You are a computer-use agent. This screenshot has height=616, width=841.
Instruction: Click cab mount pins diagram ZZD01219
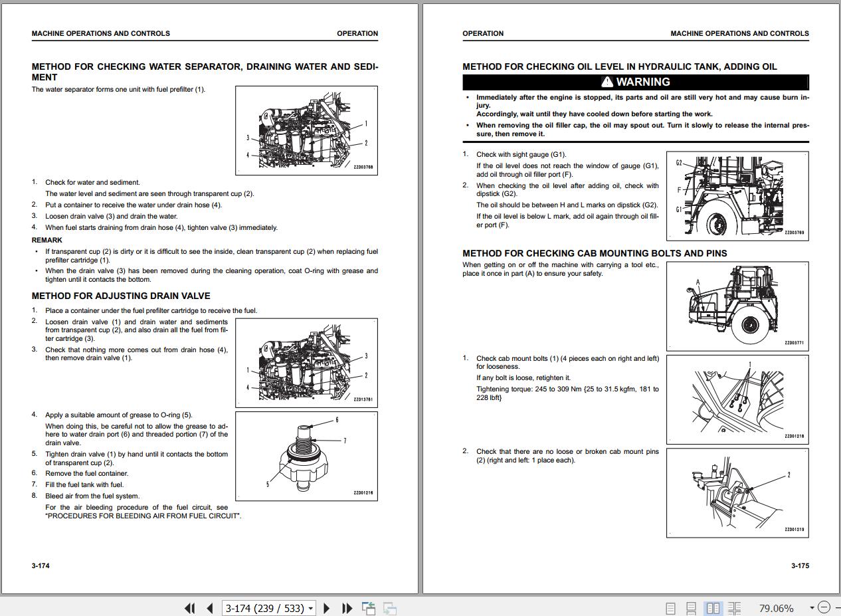tap(737, 492)
